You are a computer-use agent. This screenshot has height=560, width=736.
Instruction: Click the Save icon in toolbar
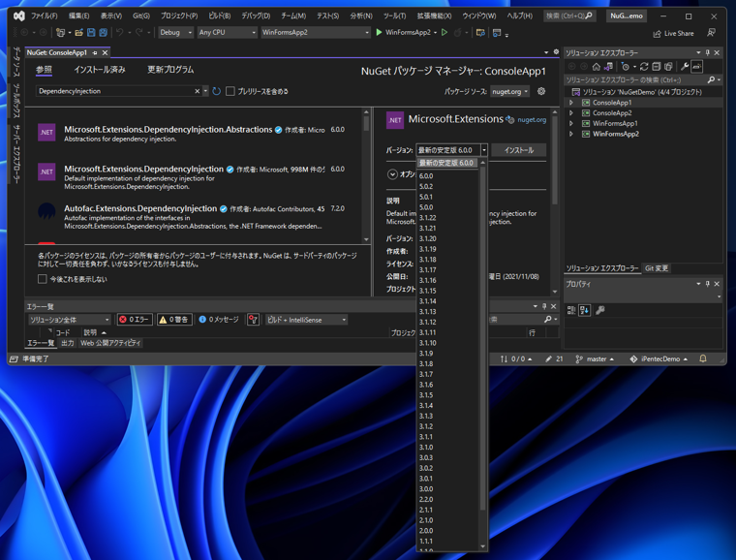[91, 32]
